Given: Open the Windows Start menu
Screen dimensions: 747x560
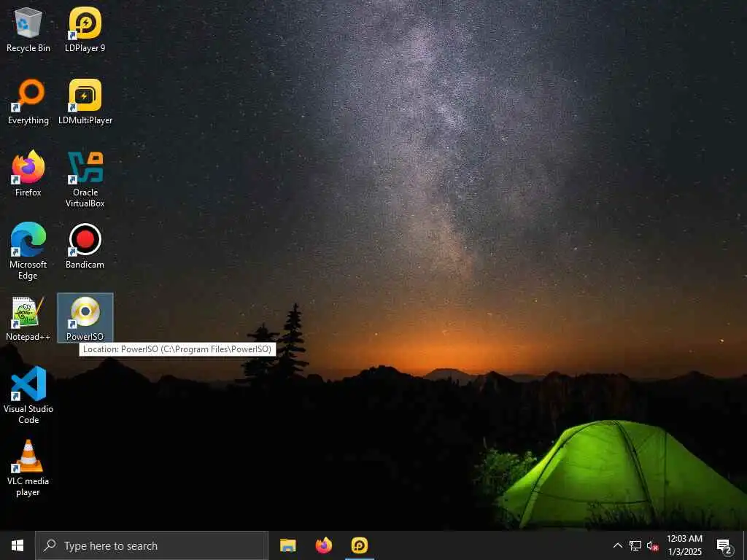Looking at the screenshot, I should [18, 545].
